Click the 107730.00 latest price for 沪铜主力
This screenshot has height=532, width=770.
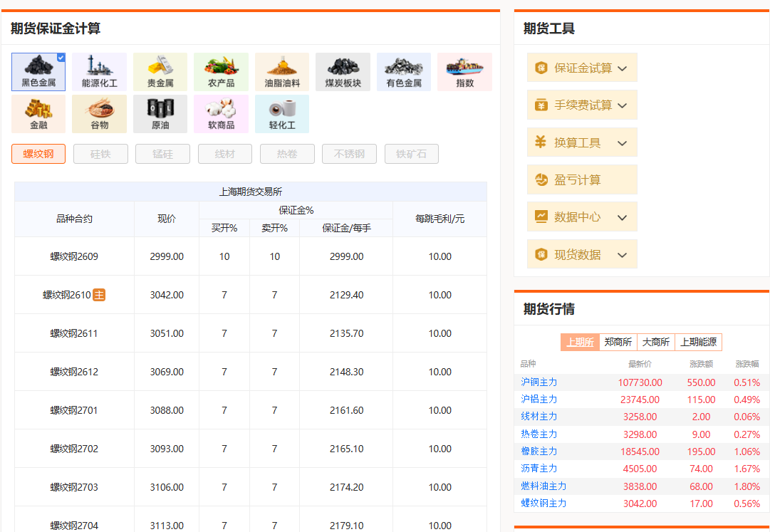point(640,382)
